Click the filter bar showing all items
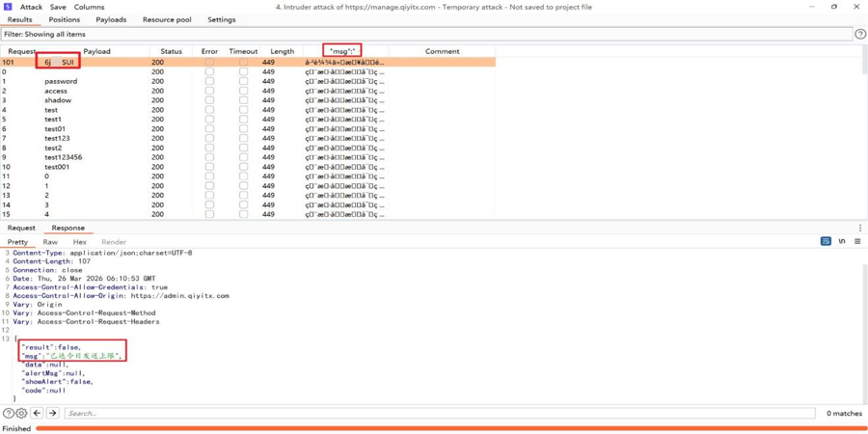 click(426, 35)
